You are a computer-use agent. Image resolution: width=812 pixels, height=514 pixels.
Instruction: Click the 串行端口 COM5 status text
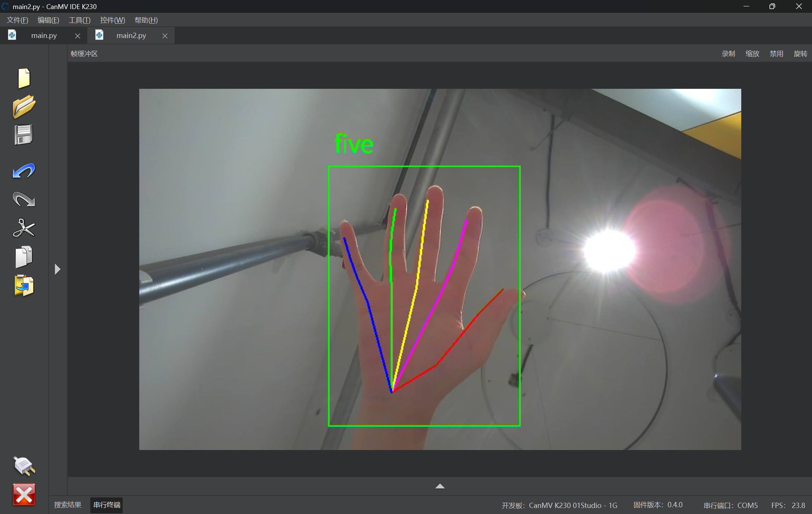731,505
